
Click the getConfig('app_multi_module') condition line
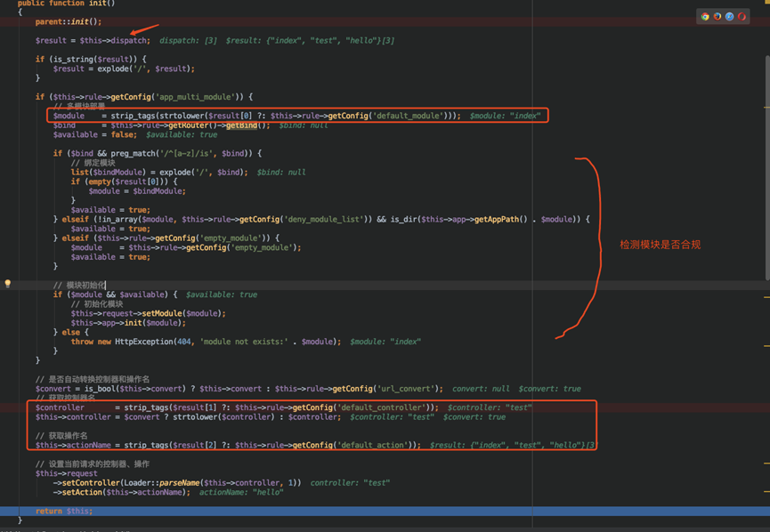(x=144, y=97)
